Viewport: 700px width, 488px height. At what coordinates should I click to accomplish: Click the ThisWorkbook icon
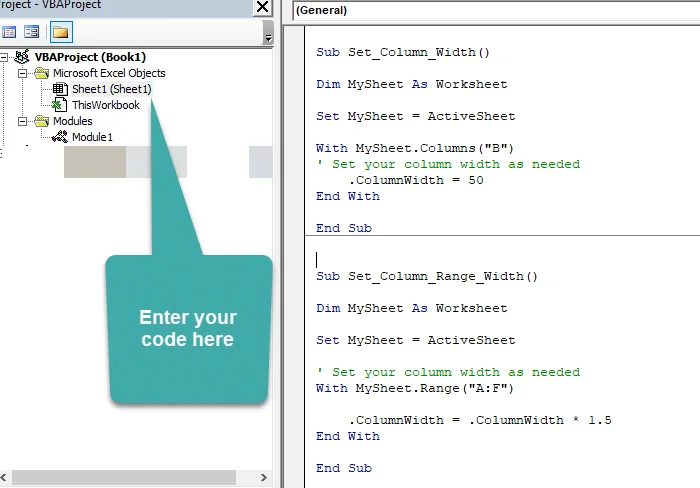59,105
